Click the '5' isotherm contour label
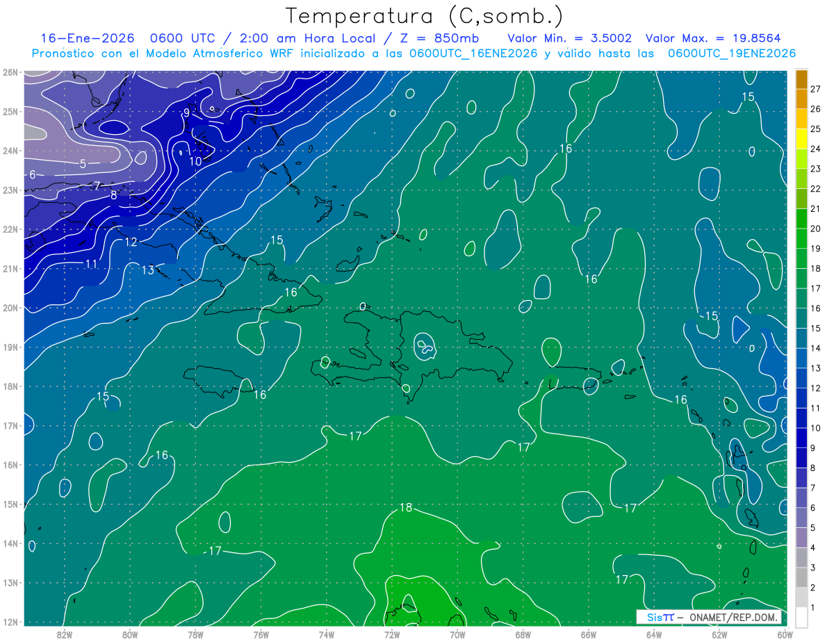834x644 pixels. 83,164
